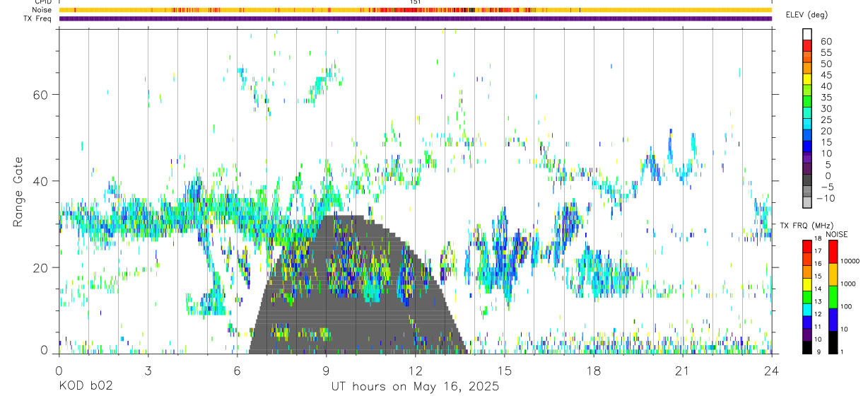
Task: Click the "14" label on TX FRQ scale
Action: point(817,289)
